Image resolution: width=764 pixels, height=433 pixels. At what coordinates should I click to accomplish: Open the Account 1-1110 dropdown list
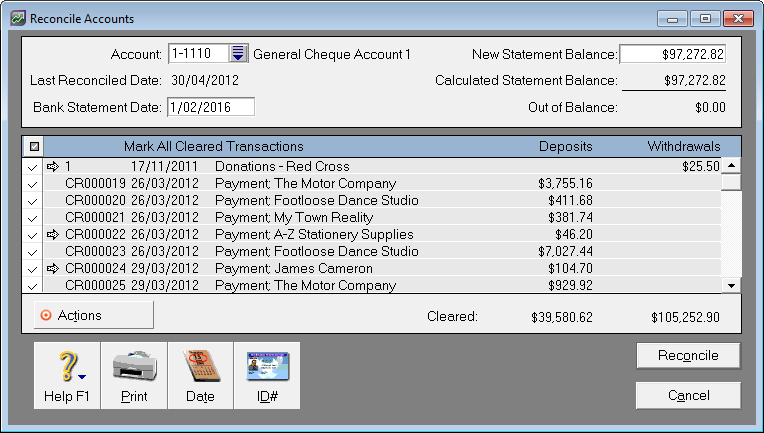238,54
